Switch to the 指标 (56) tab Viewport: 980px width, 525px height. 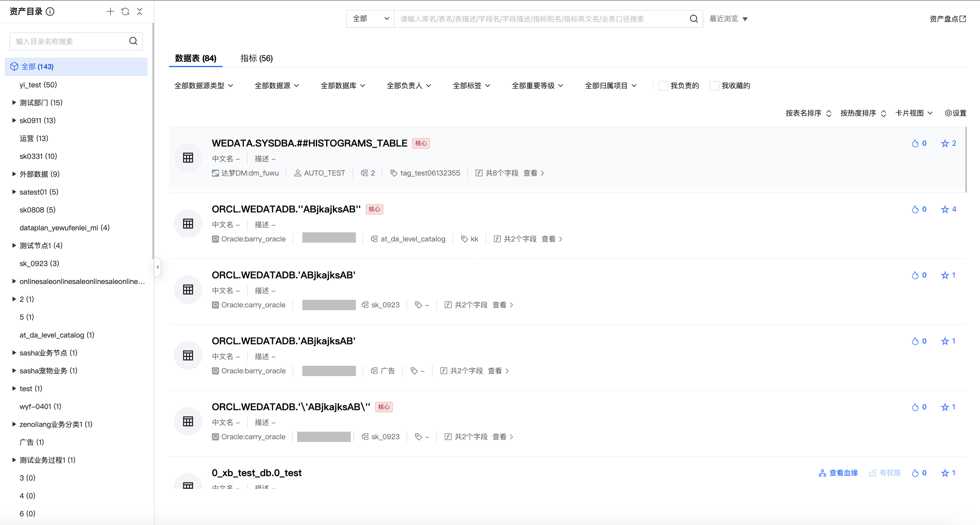(256, 58)
